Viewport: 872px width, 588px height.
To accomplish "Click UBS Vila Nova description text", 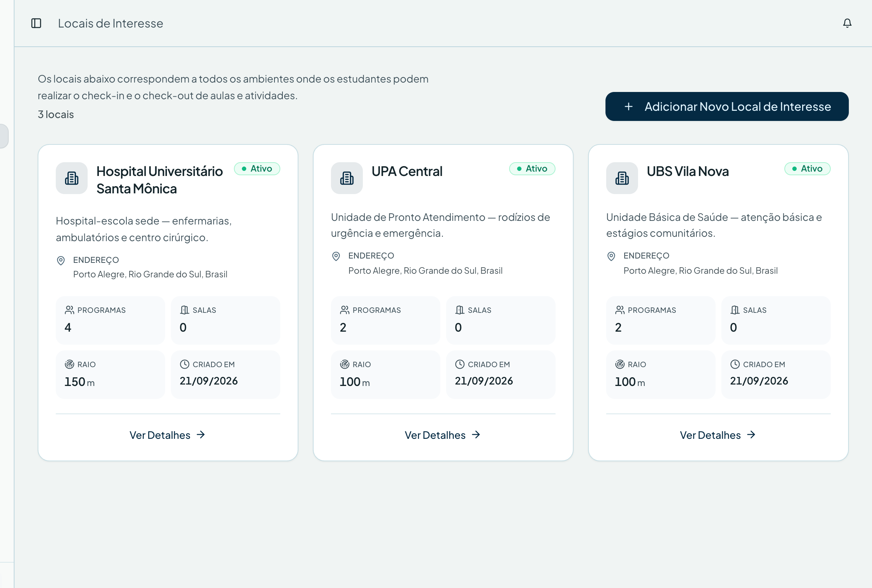I will point(714,225).
